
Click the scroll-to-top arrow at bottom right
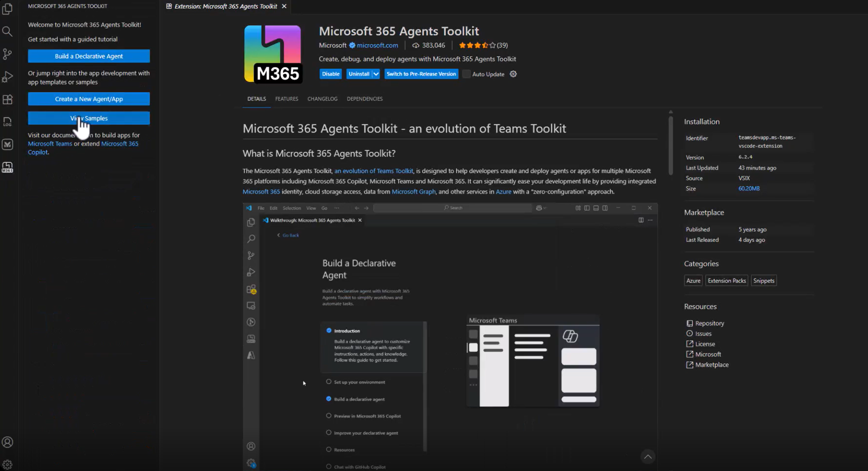tap(648, 456)
